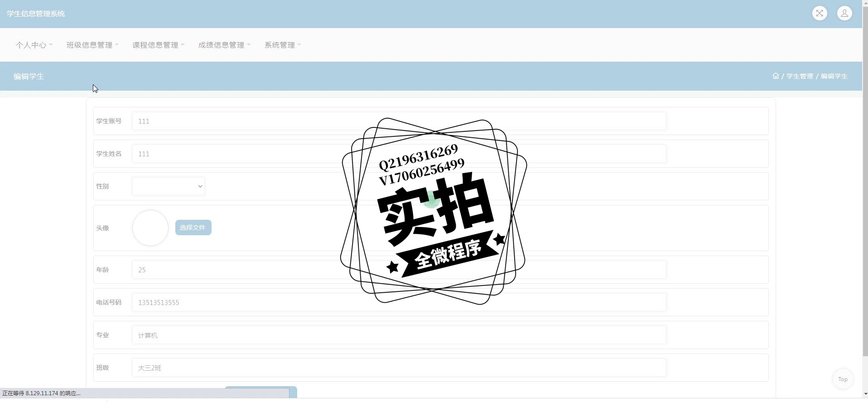Focus the 年龄 input field

click(x=399, y=270)
